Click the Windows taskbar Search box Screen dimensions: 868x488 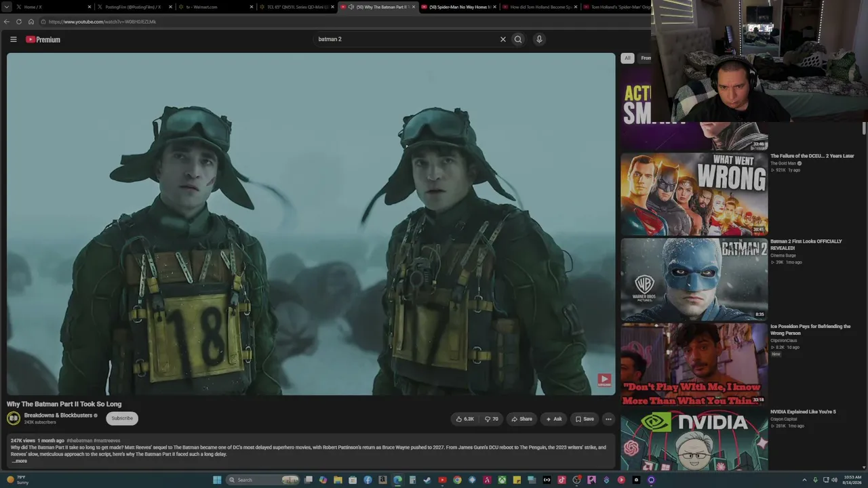262,480
